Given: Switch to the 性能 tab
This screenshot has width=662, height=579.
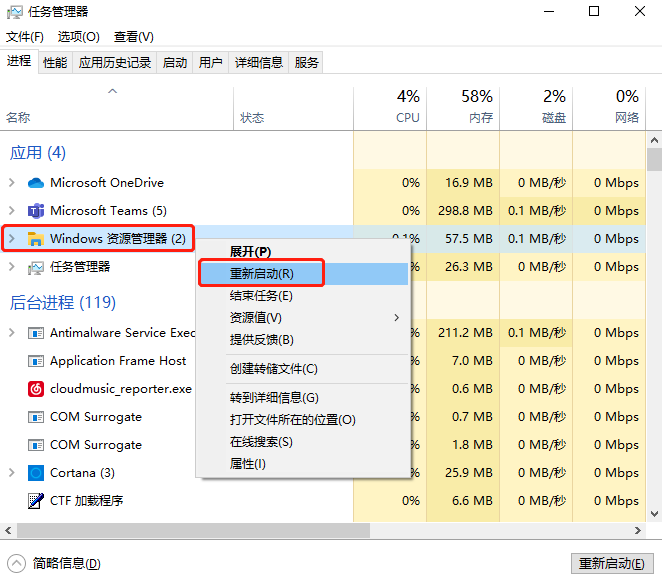Looking at the screenshot, I should tap(55, 63).
